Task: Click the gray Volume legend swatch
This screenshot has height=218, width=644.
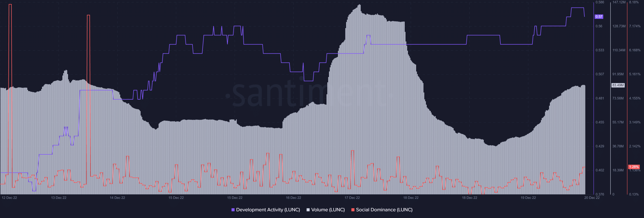Action: coord(308,210)
